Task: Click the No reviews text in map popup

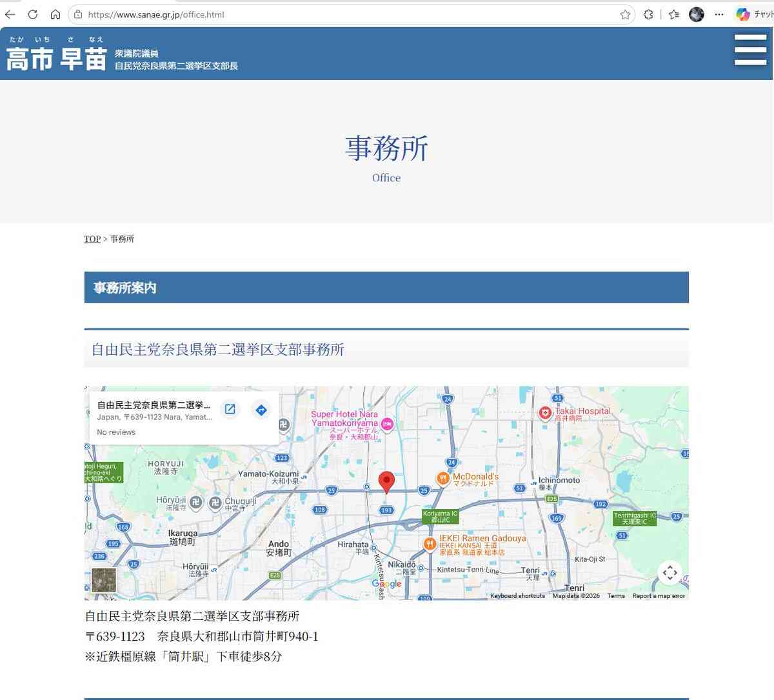Action: pyautogui.click(x=116, y=432)
